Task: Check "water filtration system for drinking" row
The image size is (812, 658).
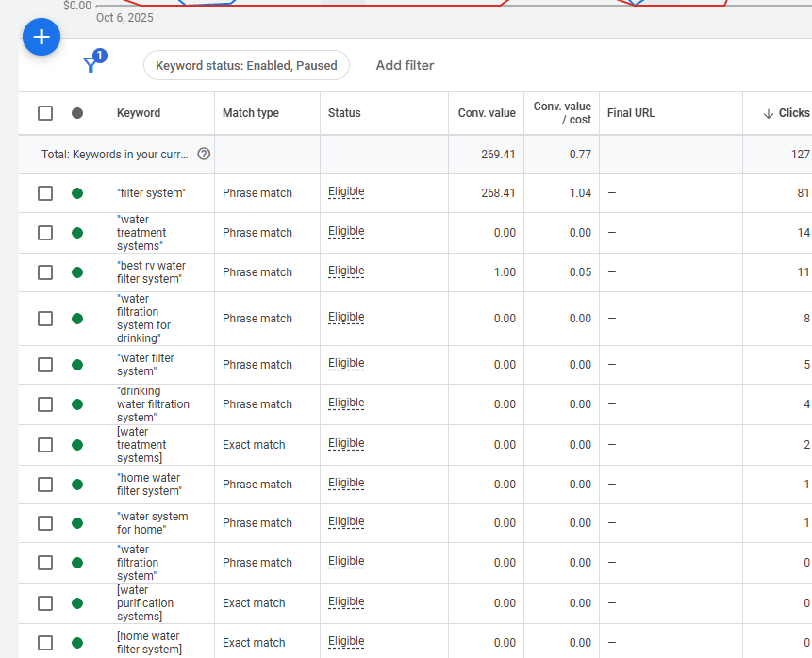Action: pos(45,319)
